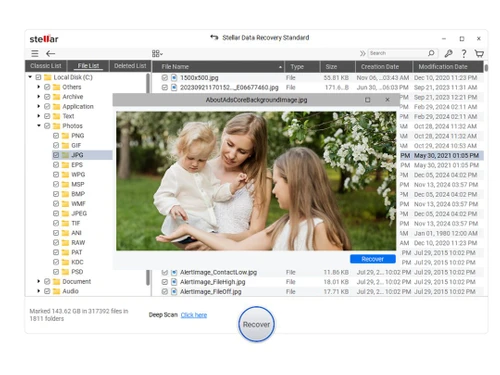This screenshot has width=500, height=375.
Task: Click the round Recover button at bottom
Action: [256, 324]
